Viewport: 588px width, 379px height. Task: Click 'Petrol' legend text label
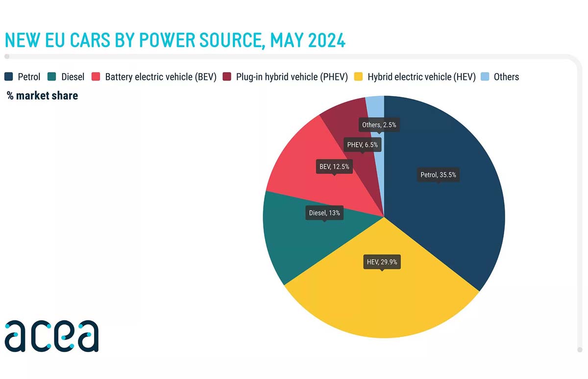tap(29, 77)
